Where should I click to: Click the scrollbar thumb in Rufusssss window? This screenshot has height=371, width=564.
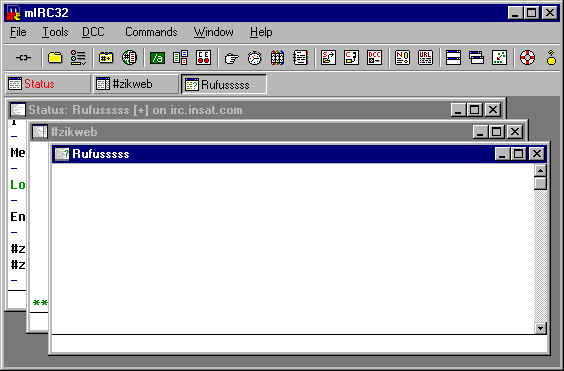(x=540, y=183)
